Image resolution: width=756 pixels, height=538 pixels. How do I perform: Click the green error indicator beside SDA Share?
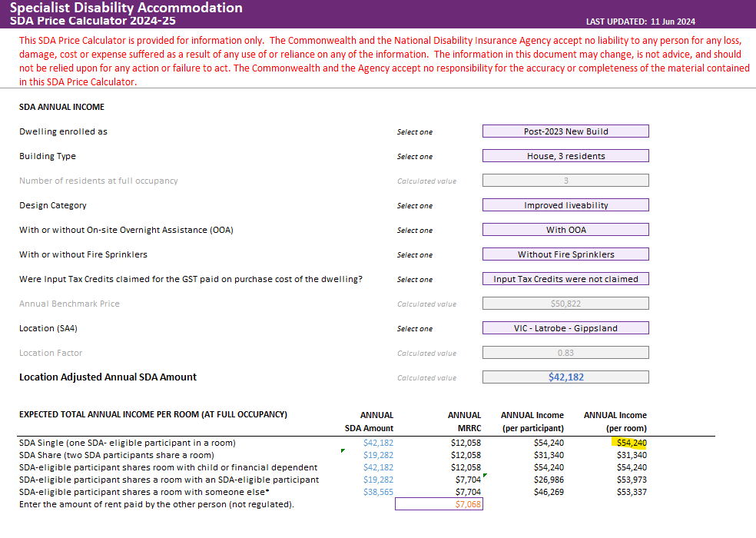pyautogui.click(x=343, y=450)
